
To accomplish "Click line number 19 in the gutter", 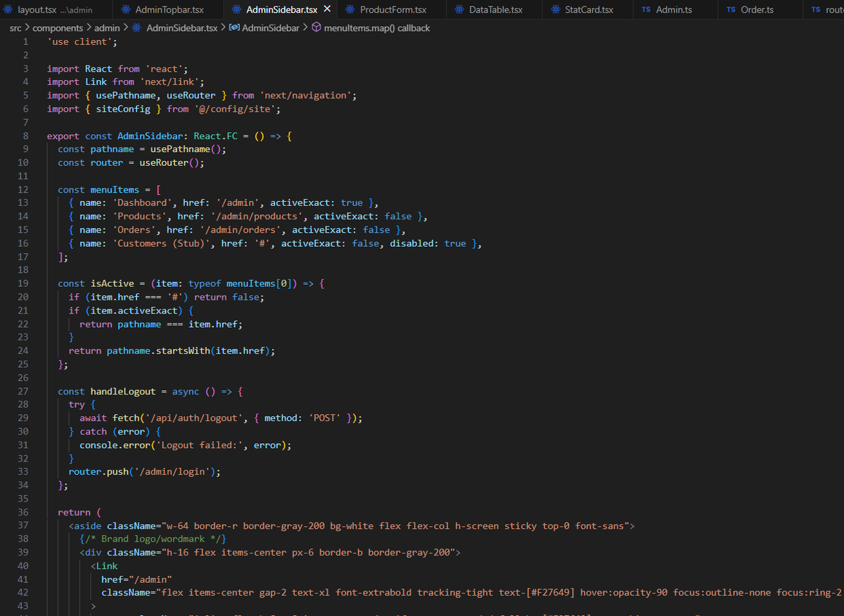I will pyautogui.click(x=23, y=283).
